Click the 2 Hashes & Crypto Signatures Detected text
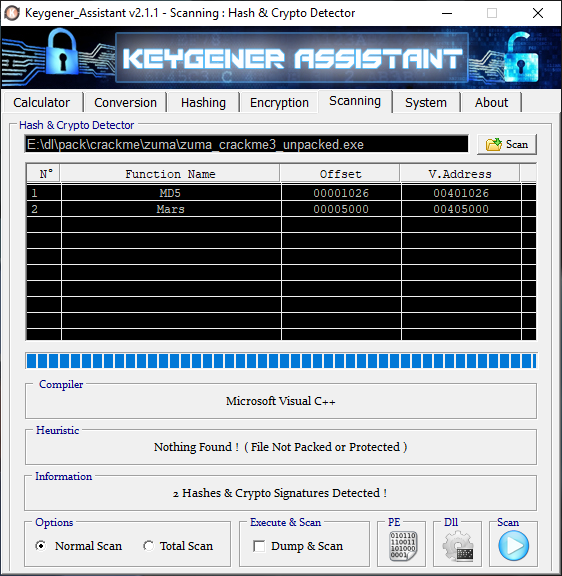562x576 pixels. point(280,493)
